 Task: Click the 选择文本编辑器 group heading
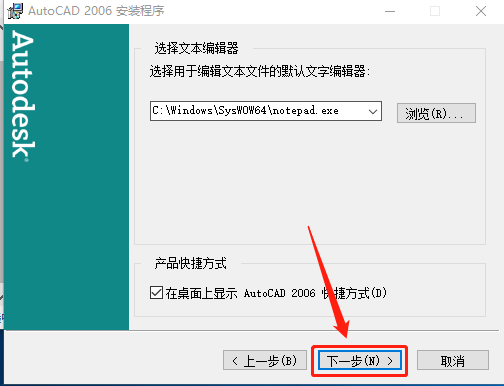coord(196,48)
